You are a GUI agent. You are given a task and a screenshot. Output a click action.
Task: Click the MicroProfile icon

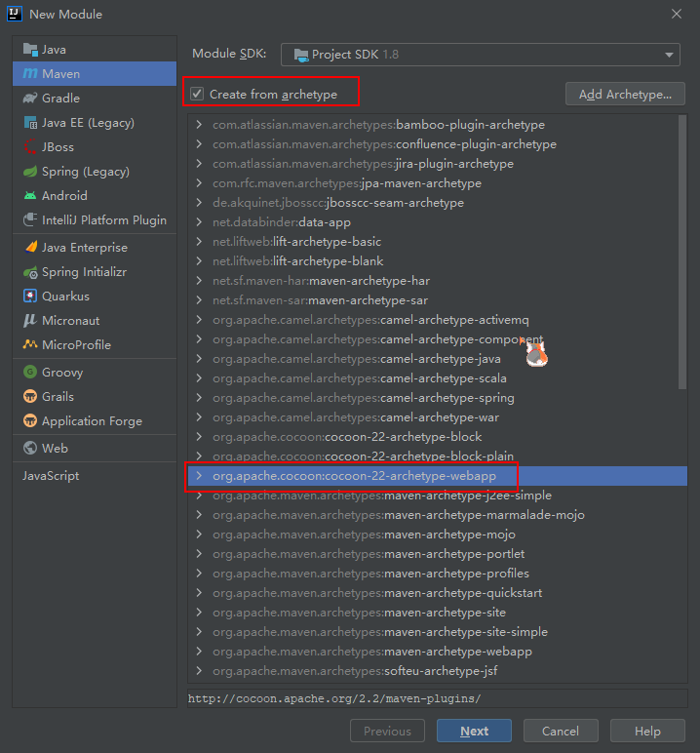[x=30, y=344]
